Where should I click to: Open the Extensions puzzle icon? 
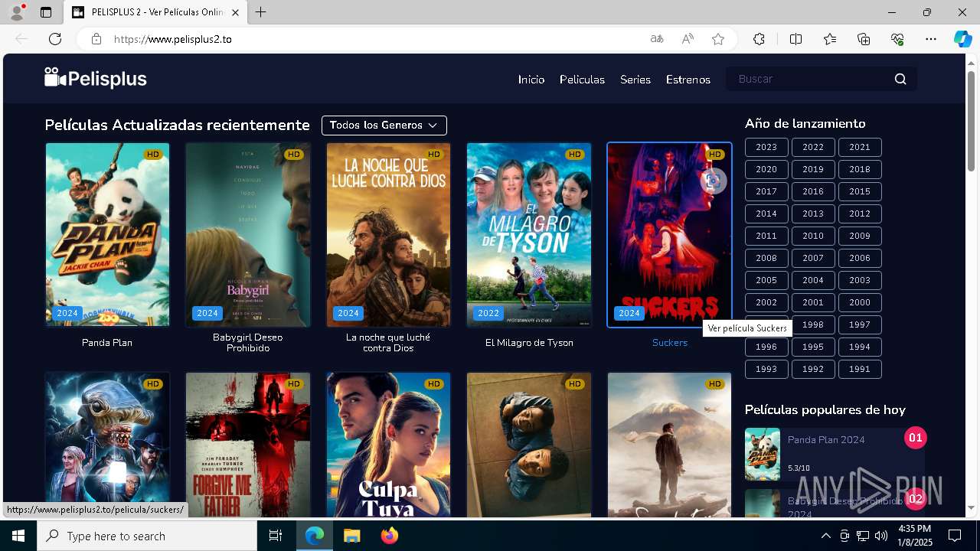point(759,39)
